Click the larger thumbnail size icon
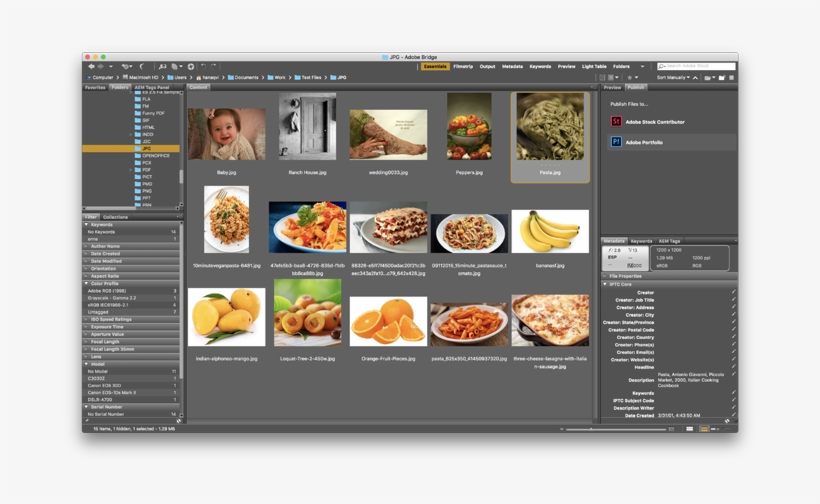This screenshot has height=504, width=820. tap(671, 429)
